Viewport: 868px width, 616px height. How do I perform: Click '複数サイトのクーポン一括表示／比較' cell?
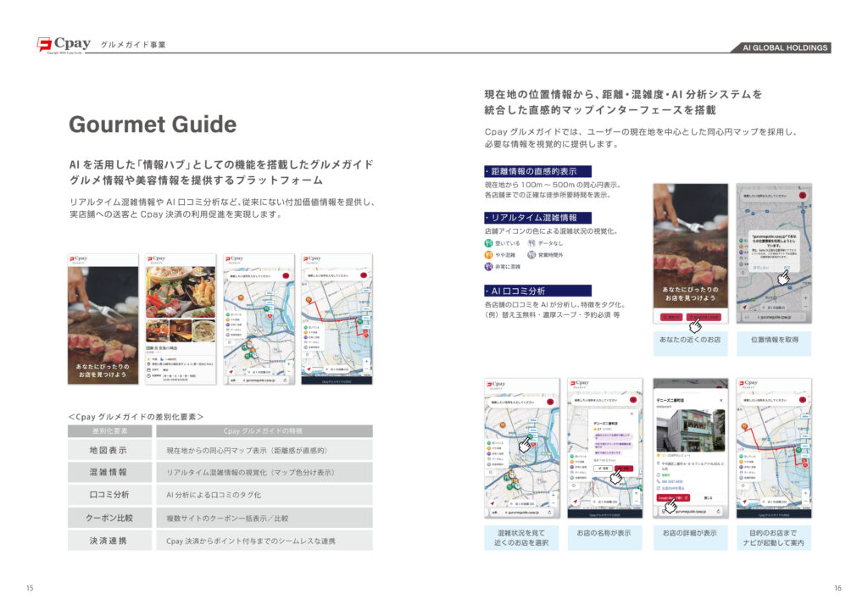tap(264, 518)
